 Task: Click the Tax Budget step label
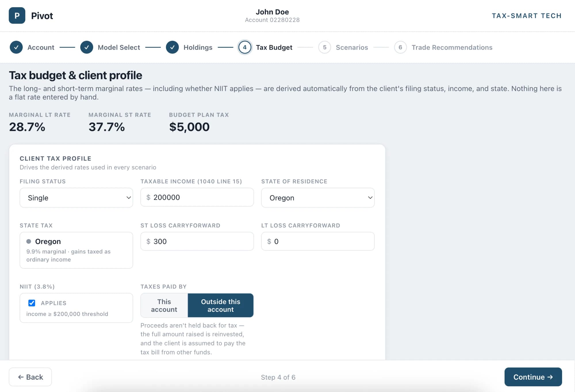tap(274, 47)
